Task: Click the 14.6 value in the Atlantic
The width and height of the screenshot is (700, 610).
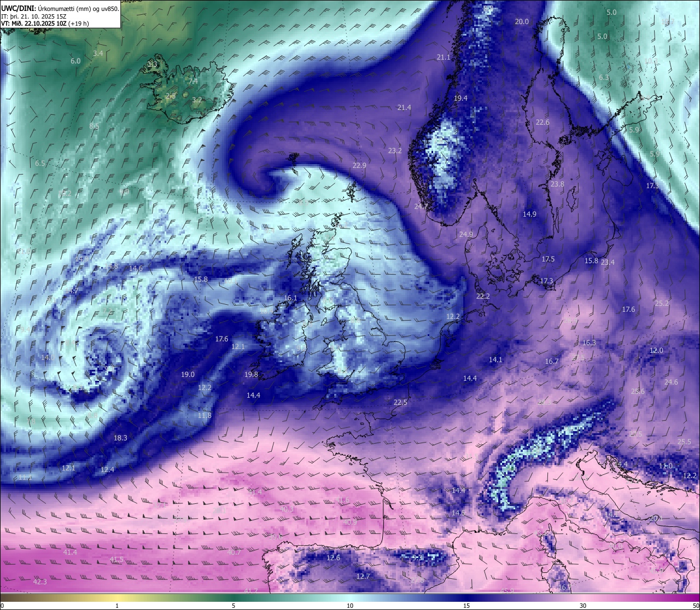Action: pos(136,269)
